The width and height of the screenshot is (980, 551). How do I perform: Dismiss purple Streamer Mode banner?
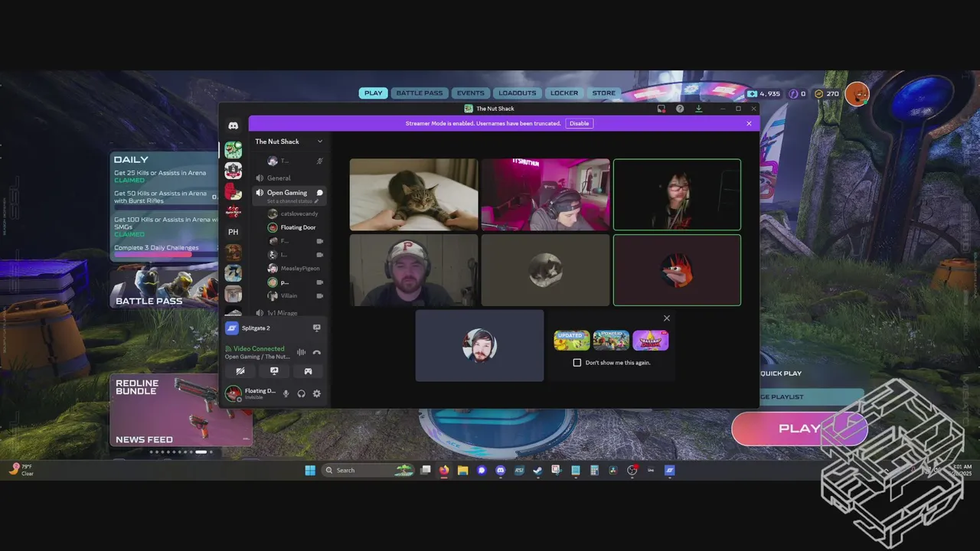point(749,123)
